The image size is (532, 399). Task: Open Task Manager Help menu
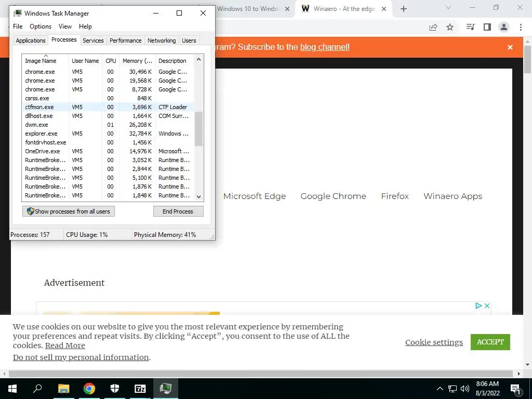pos(85,26)
